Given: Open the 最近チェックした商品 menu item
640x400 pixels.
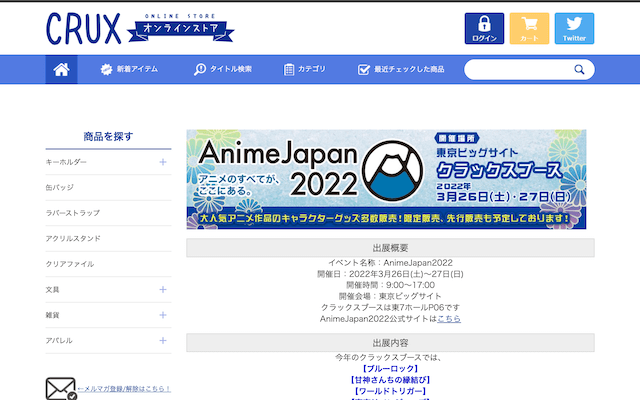Looking at the screenshot, I should click(401, 69).
